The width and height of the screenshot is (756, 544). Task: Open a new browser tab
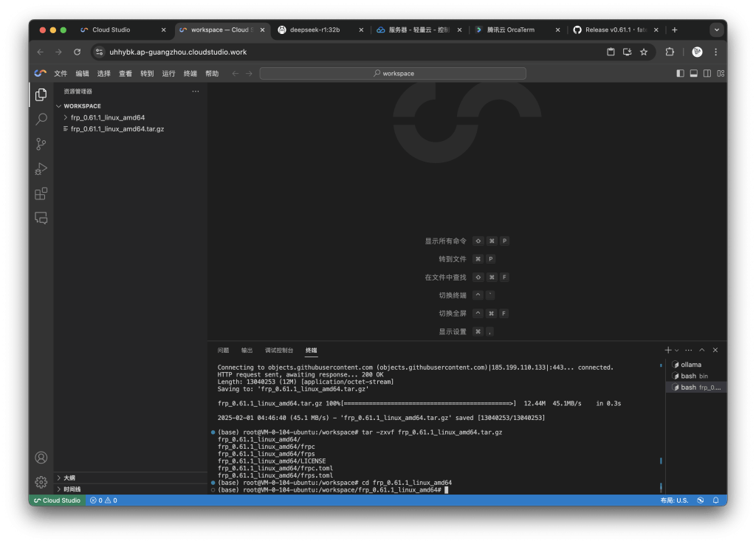[675, 30]
